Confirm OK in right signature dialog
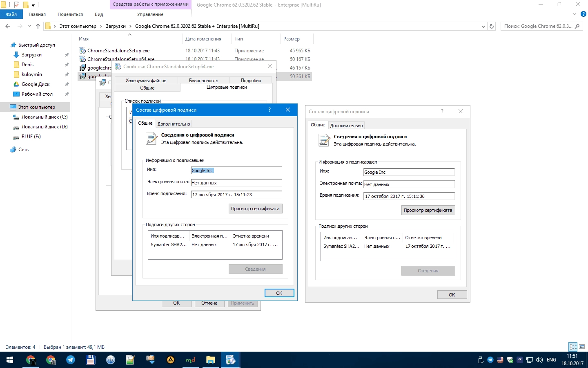This screenshot has height=368, width=588. [x=452, y=295]
